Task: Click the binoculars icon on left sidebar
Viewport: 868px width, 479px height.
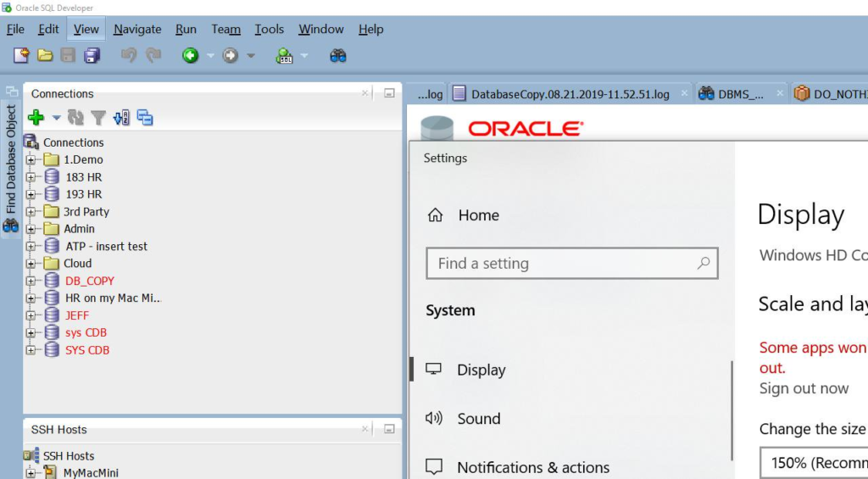Action: 10,226
